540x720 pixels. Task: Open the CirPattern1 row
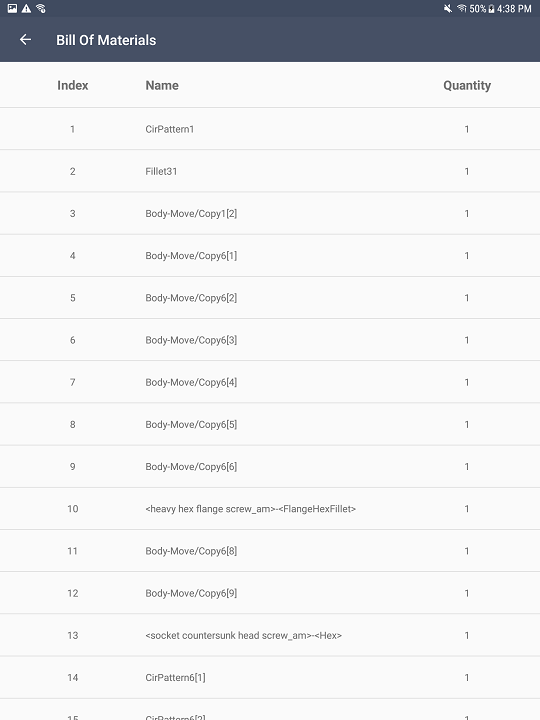click(x=270, y=129)
